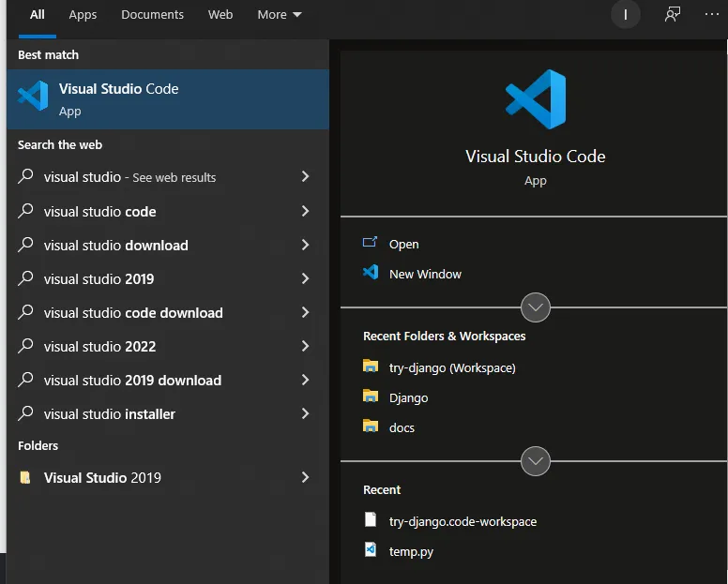The image size is (728, 584).
Task: Switch to the Documents tab
Action: (x=153, y=15)
